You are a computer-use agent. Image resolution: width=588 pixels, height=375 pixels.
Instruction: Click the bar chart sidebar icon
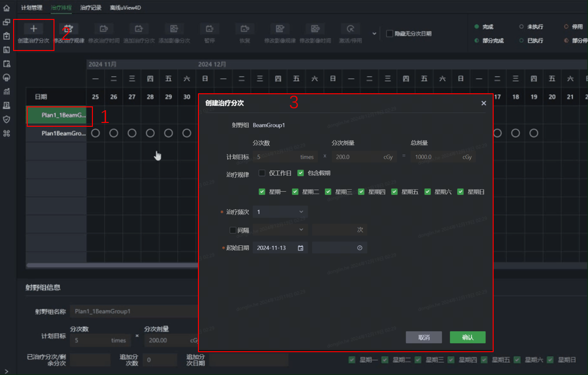tap(7, 91)
